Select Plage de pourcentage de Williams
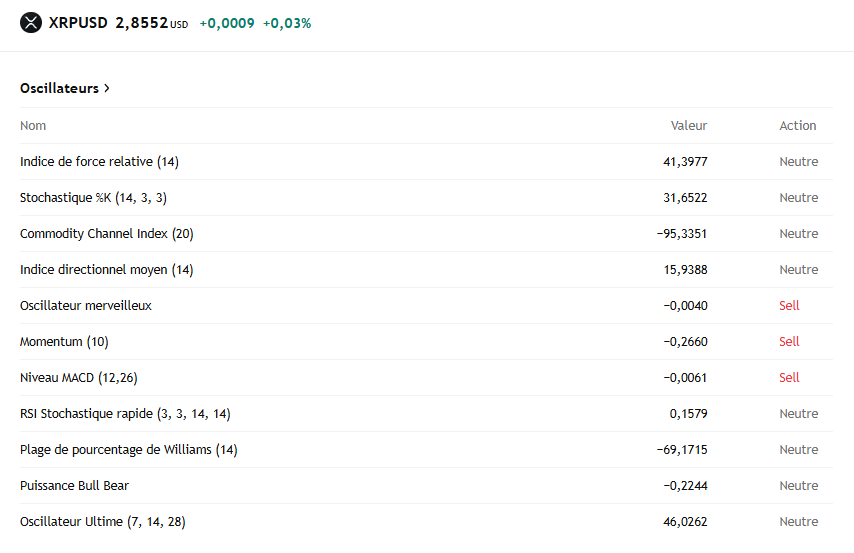This screenshot has width=854, height=553. pos(128,449)
